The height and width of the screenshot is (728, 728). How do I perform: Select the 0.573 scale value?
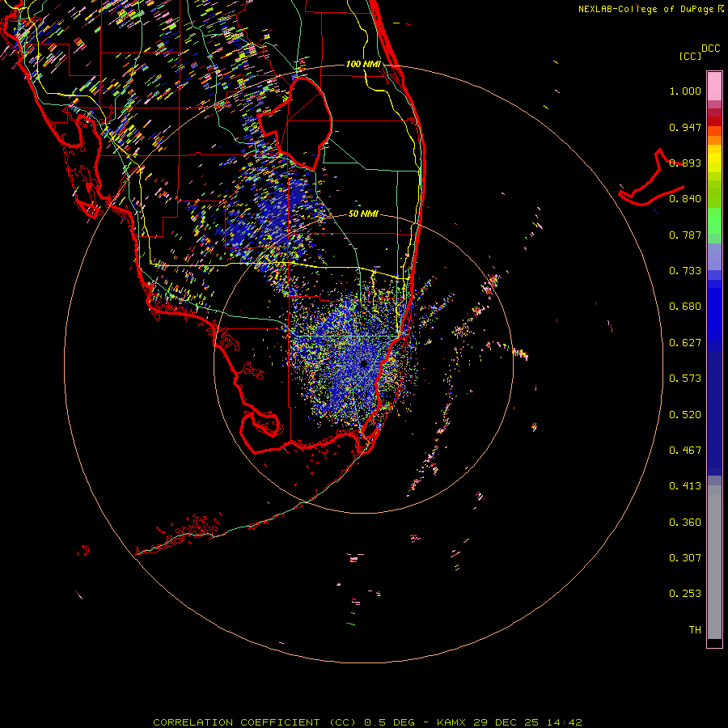pos(685,379)
